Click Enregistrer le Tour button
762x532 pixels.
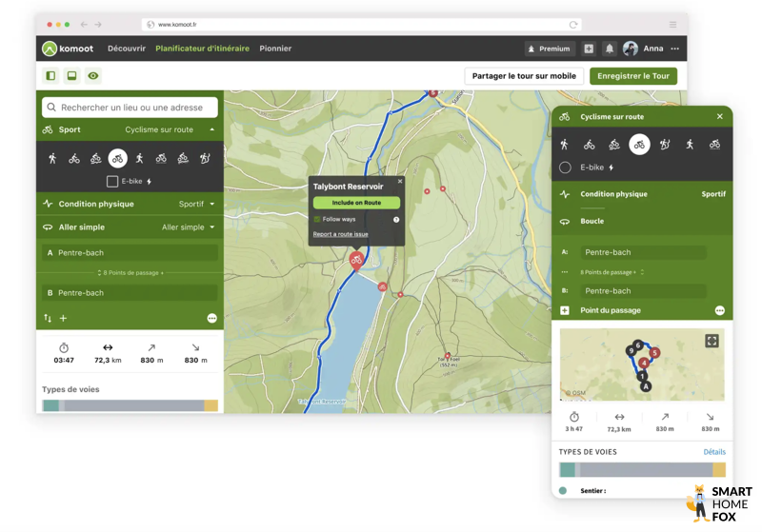click(633, 76)
